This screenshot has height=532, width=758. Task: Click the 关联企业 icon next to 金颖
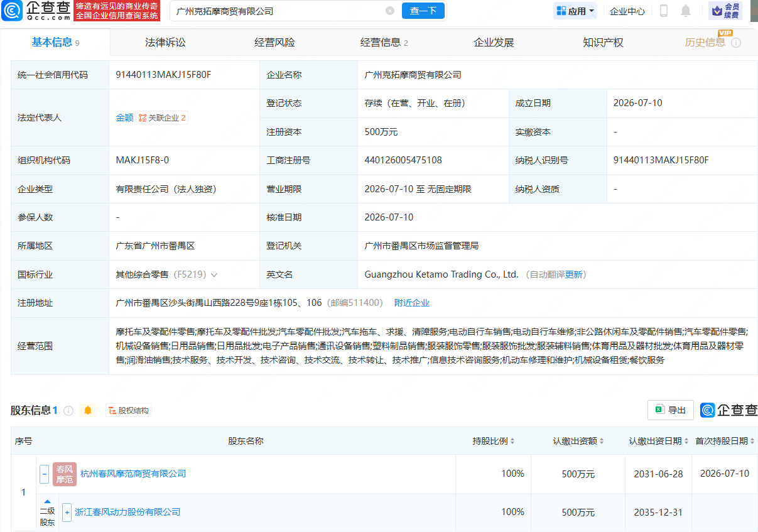163,117
